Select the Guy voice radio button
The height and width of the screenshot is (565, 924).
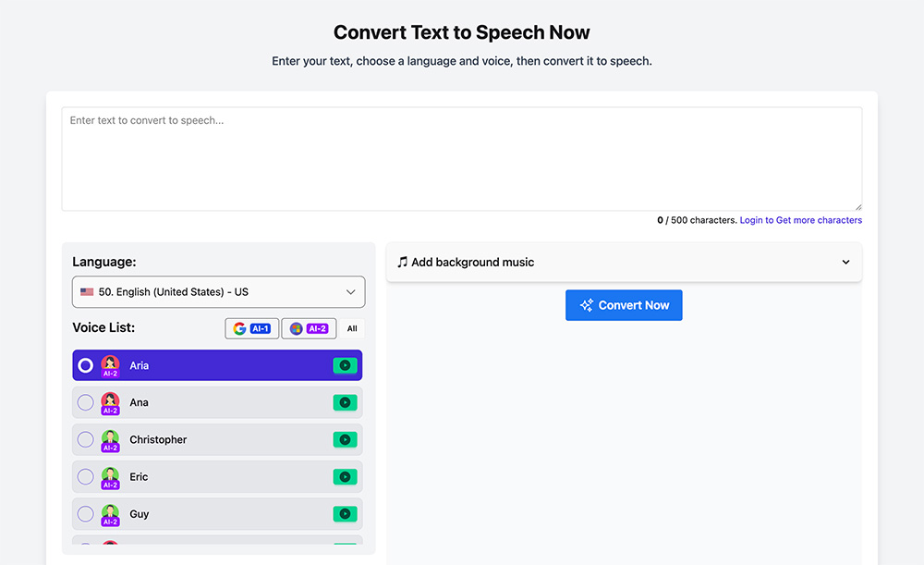85,514
